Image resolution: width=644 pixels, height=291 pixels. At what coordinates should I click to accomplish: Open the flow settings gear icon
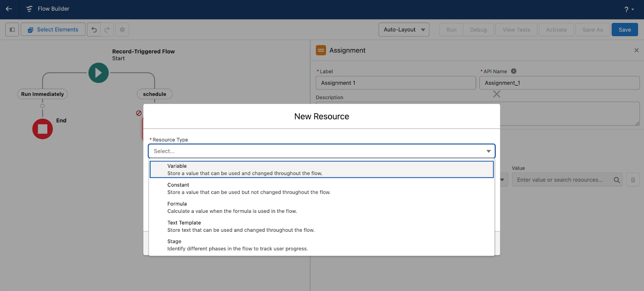pyautogui.click(x=122, y=29)
